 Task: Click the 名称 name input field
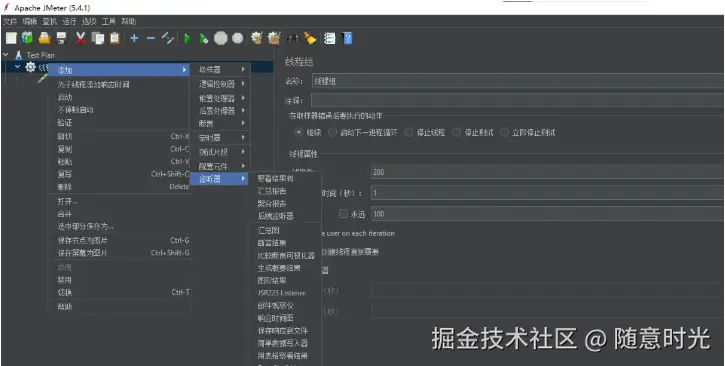coord(518,81)
